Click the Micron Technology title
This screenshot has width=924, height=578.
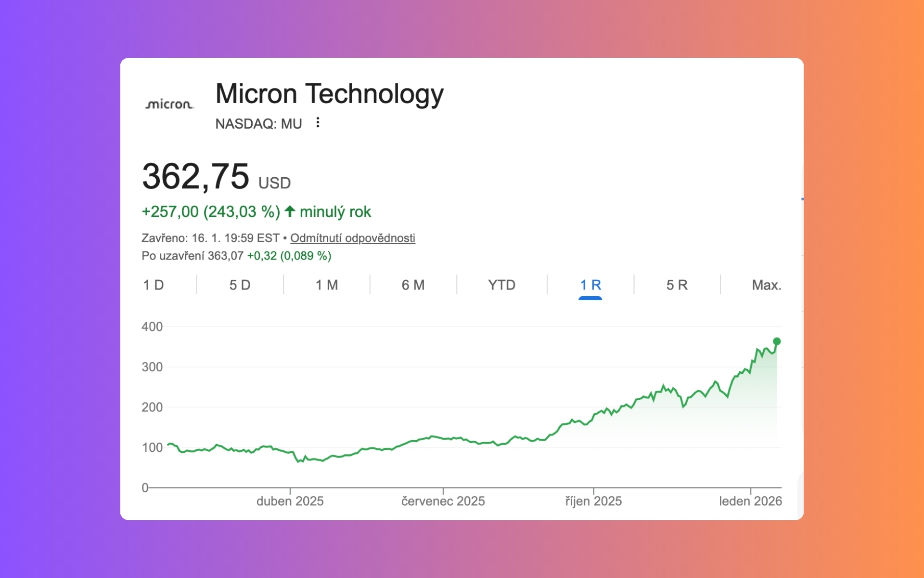click(x=329, y=93)
